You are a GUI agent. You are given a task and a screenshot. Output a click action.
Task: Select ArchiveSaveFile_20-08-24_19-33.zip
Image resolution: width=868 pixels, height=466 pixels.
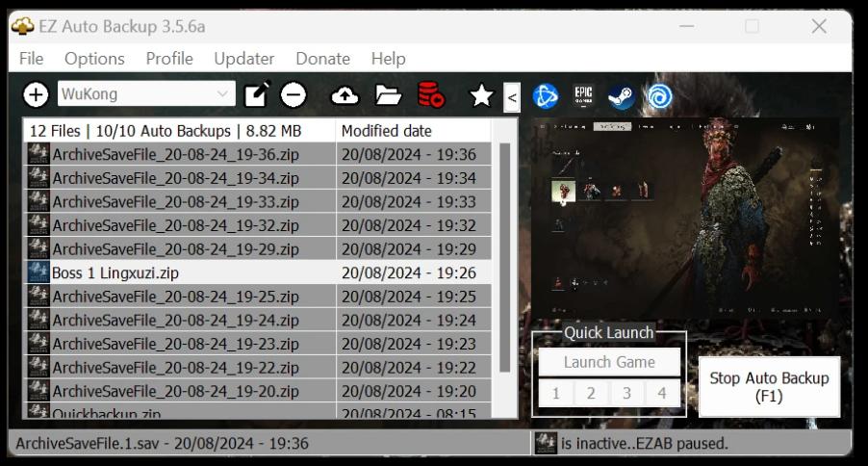click(x=259, y=201)
